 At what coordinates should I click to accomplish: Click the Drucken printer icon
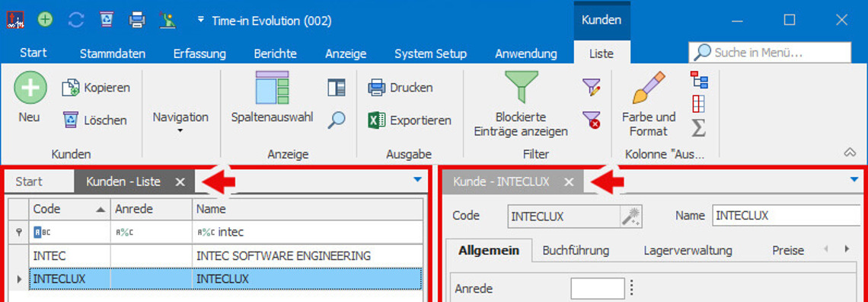(376, 88)
